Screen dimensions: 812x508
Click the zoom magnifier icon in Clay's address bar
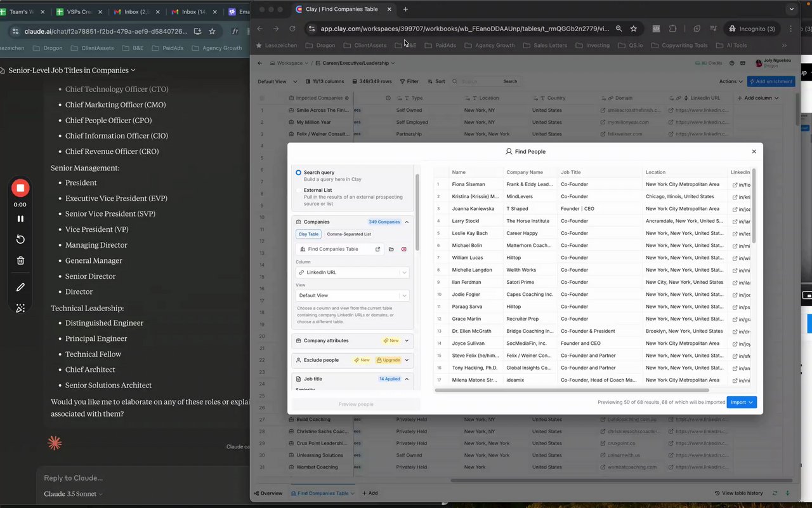619,29
